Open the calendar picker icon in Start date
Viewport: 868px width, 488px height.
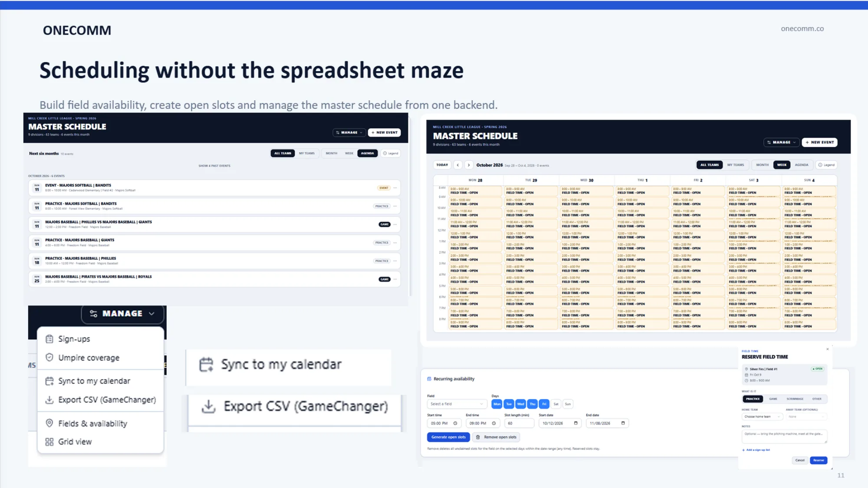(x=576, y=423)
